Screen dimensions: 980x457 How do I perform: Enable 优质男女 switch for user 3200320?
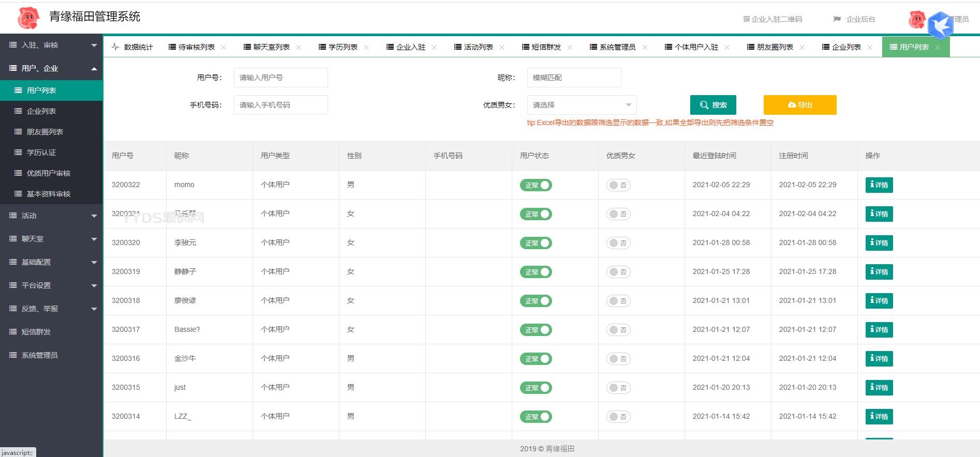(x=618, y=243)
